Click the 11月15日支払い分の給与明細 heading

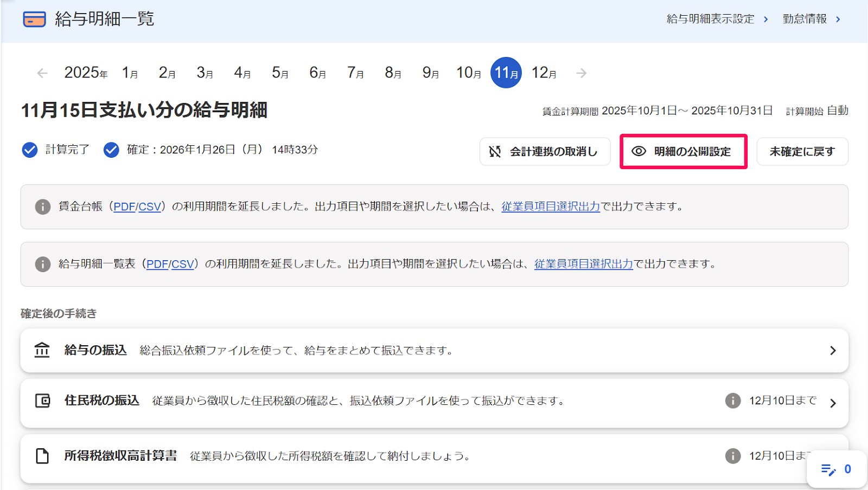point(144,110)
